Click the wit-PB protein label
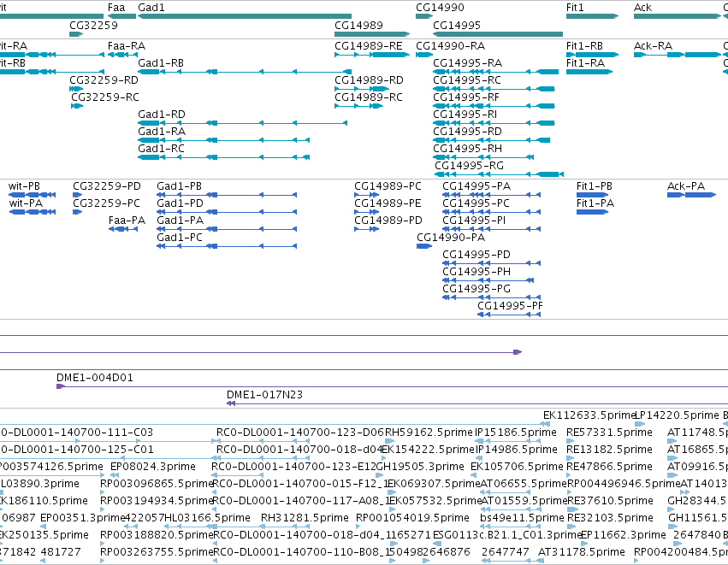 click(x=24, y=186)
